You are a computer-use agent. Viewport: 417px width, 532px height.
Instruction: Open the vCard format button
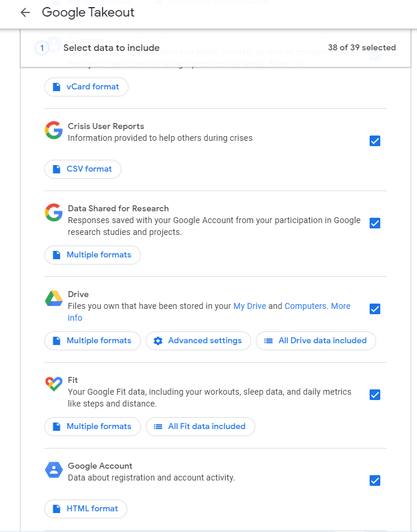click(x=86, y=87)
